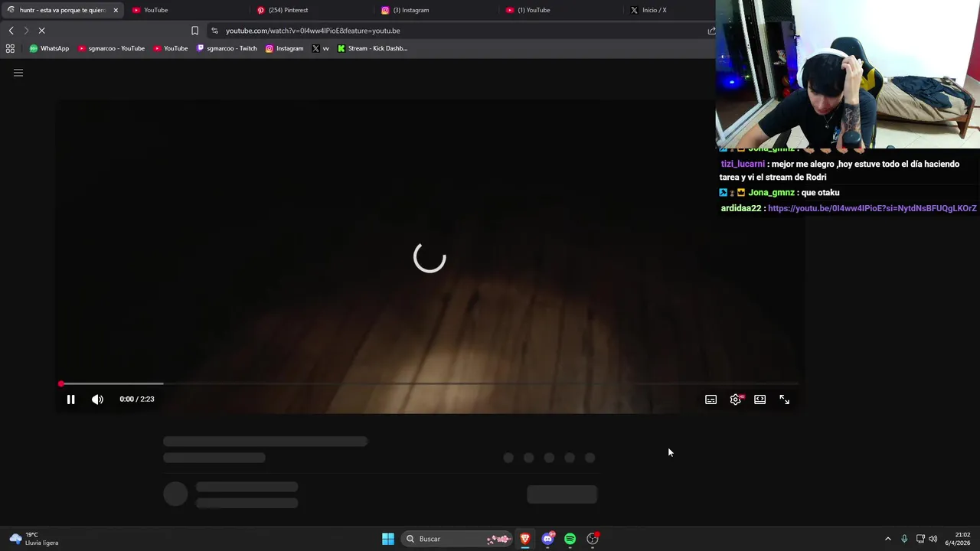The image size is (980, 551).
Task: Click ardidaa22 username in chat
Action: click(x=740, y=208)
